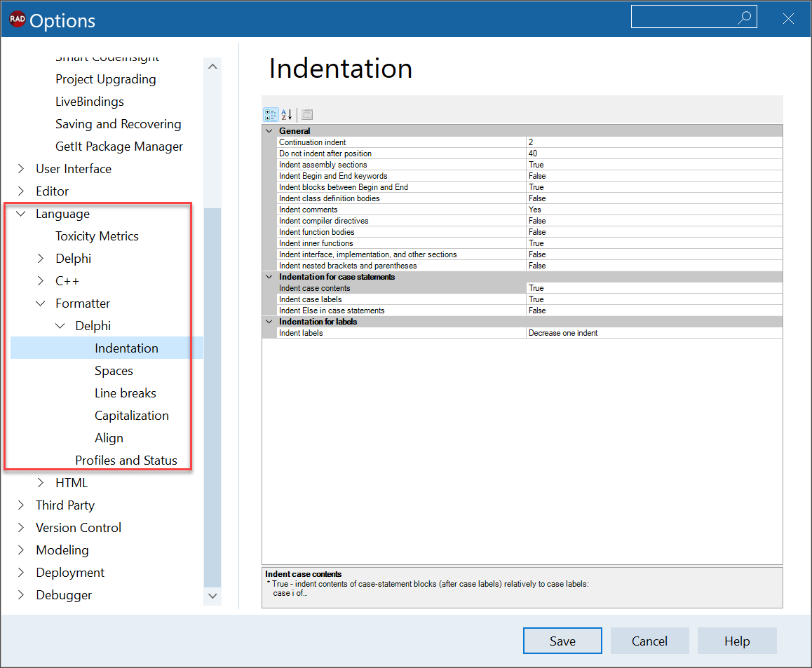Image resolution: width=812 pixels, height=668 pixels.
Task: Click the tree scrollbar down arrow
Action: (212, 595)
